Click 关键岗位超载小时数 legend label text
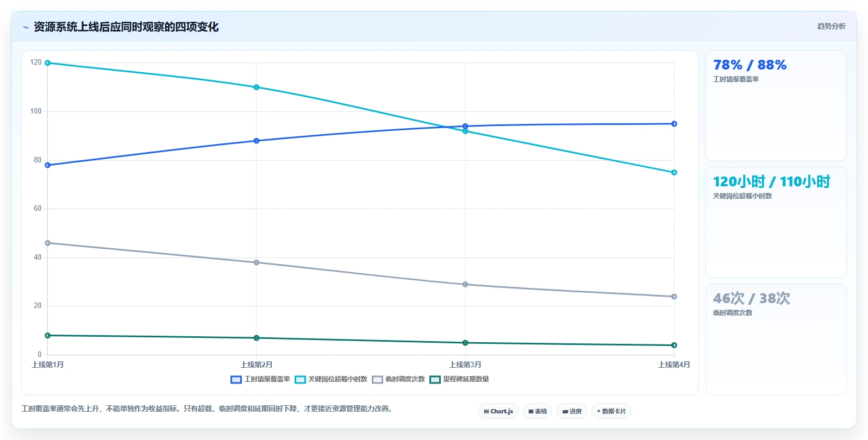 pyautogui.click(x=338, y=379)
